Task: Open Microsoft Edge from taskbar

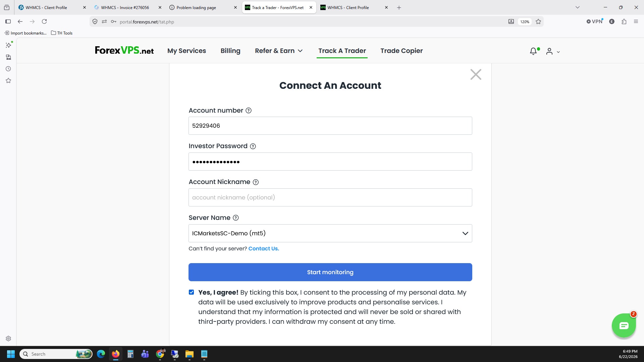Action: [x=101, y=354]
